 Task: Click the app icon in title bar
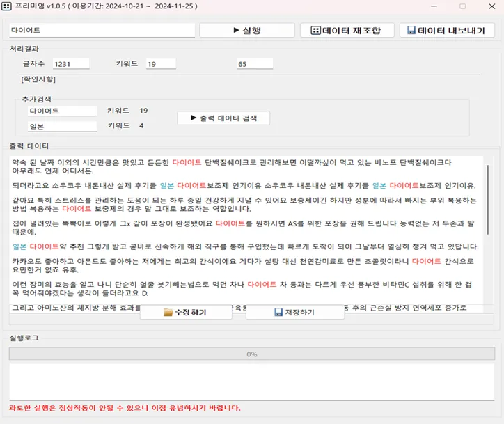[x=6, y=6]
